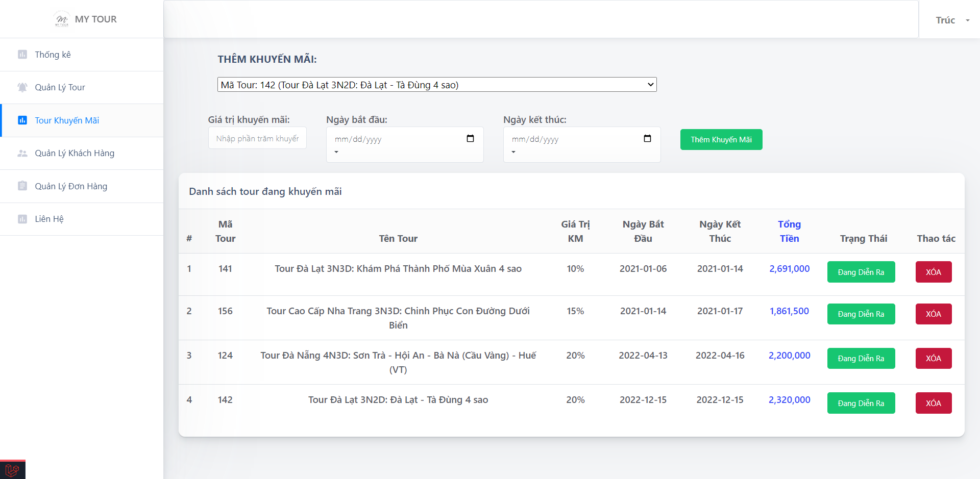The width and height of the screenshot is (980, 479).
Task: Click the Laravel debug bar icon
Action: pos(12,470)
